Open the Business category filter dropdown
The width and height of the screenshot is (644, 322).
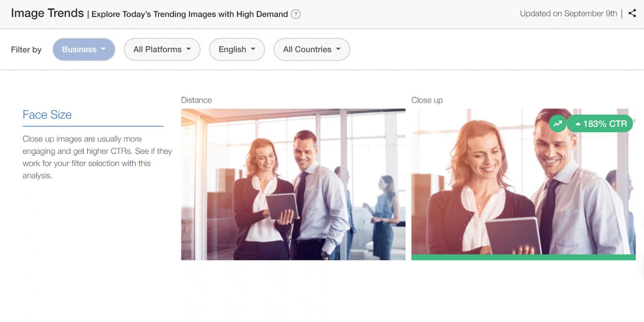point(84,49)
